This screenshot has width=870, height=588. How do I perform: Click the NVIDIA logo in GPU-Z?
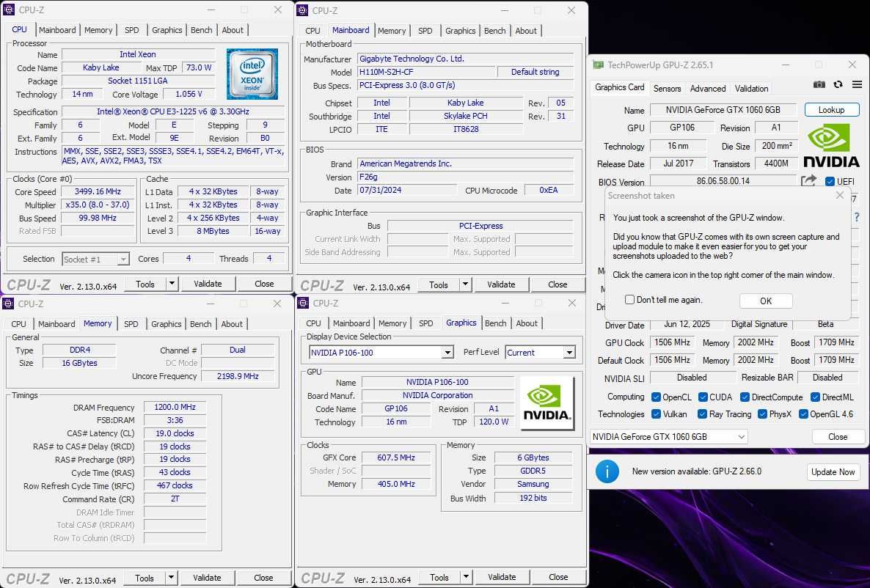[x=831, y=145]
